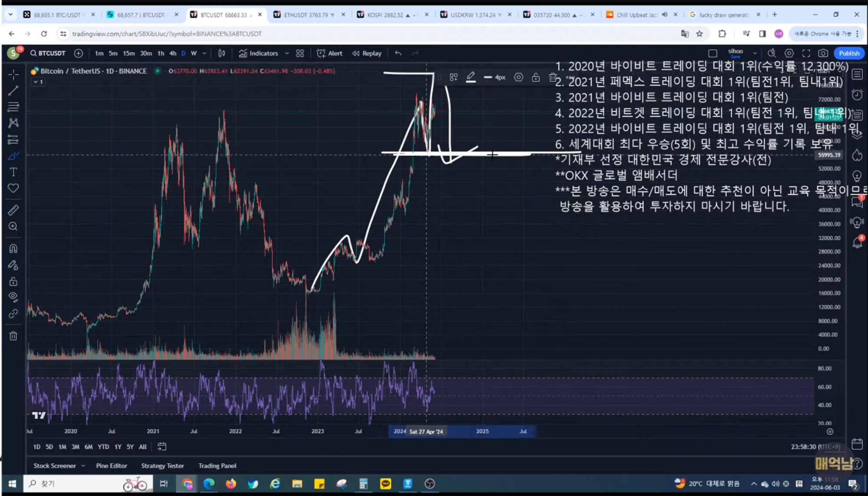Open the candlestick chart type selector
The image size is (868, 496).
(222, 53)
